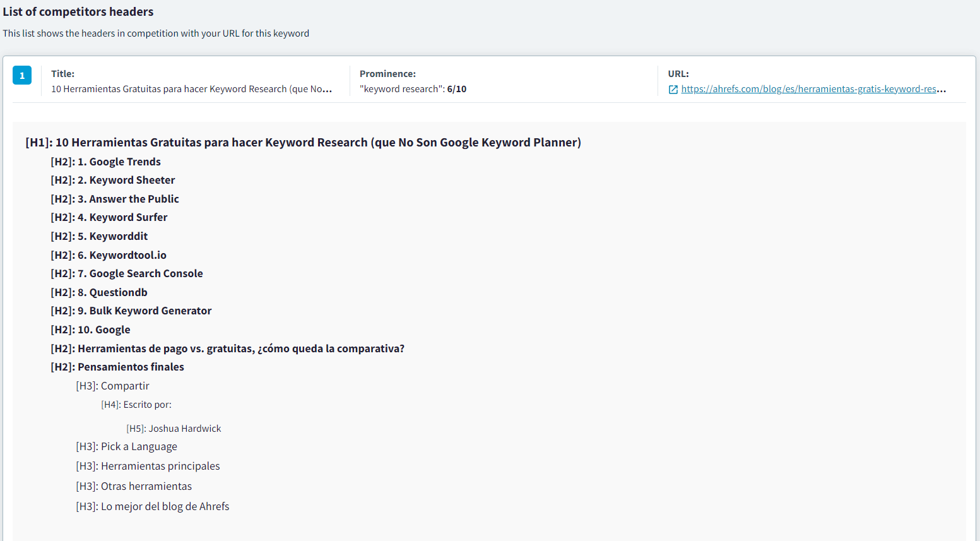Click '4. Keyword Surfer' heading entry
The width and height of the screenshot is (980, 541).
(x=109, y=217)
